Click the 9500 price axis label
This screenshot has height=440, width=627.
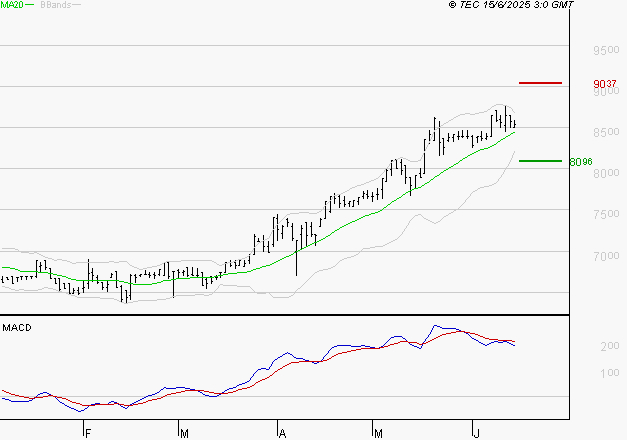(x=606, y=50)
